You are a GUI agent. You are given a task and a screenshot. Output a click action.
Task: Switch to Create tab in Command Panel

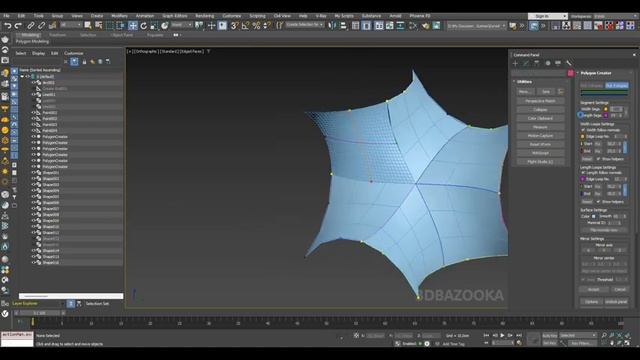tap(515, 63)
